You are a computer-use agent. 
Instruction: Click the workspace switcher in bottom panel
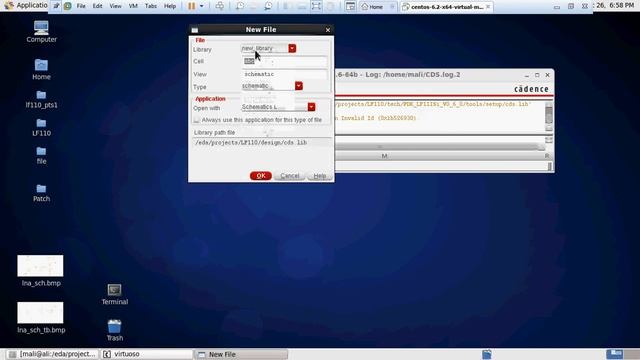(622, 354)
